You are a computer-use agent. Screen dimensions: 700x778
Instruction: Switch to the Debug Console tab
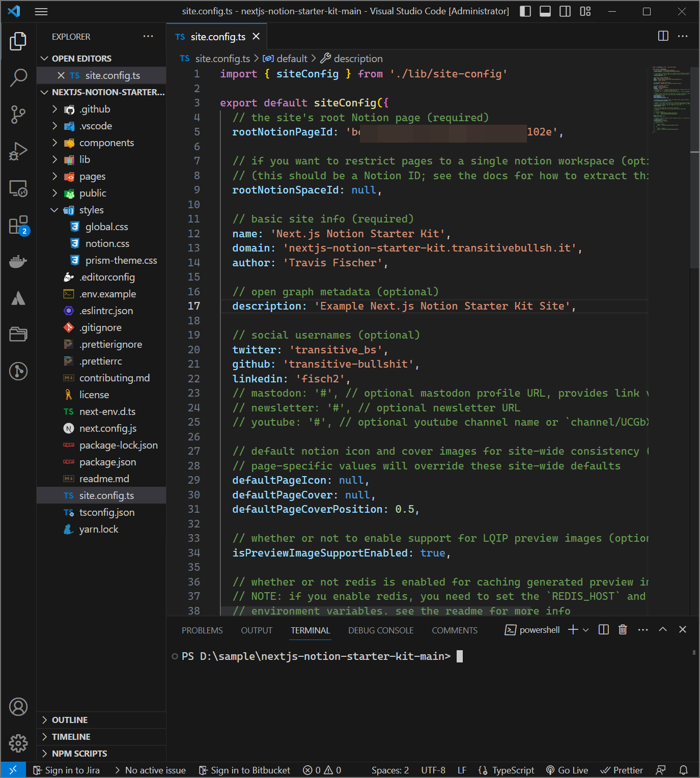tap(381, 630)
